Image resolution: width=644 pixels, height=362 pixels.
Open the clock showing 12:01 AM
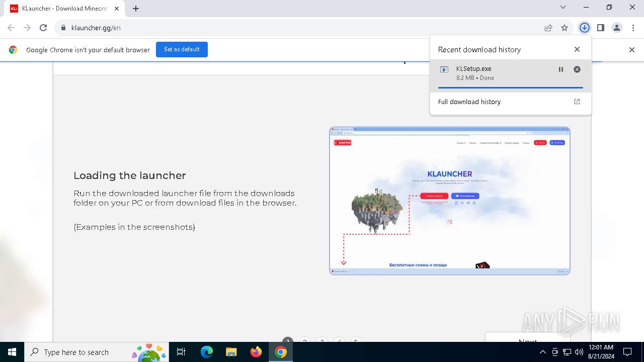[601, 352]
